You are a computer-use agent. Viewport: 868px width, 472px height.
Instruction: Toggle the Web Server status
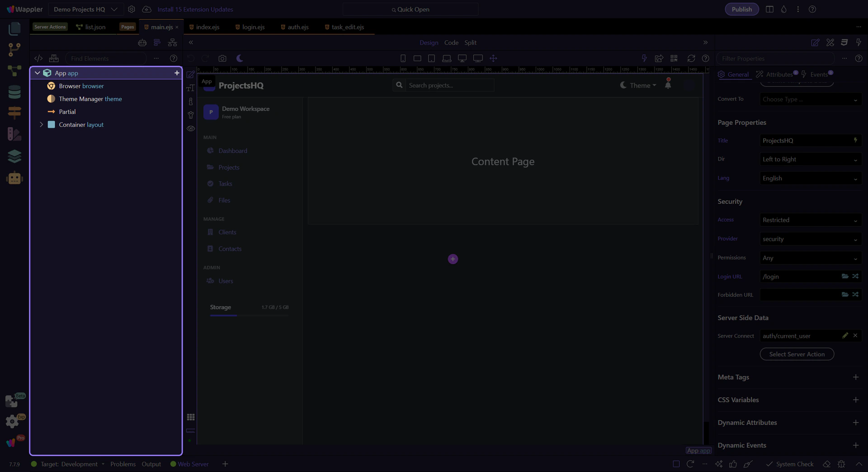click(189, 464)
